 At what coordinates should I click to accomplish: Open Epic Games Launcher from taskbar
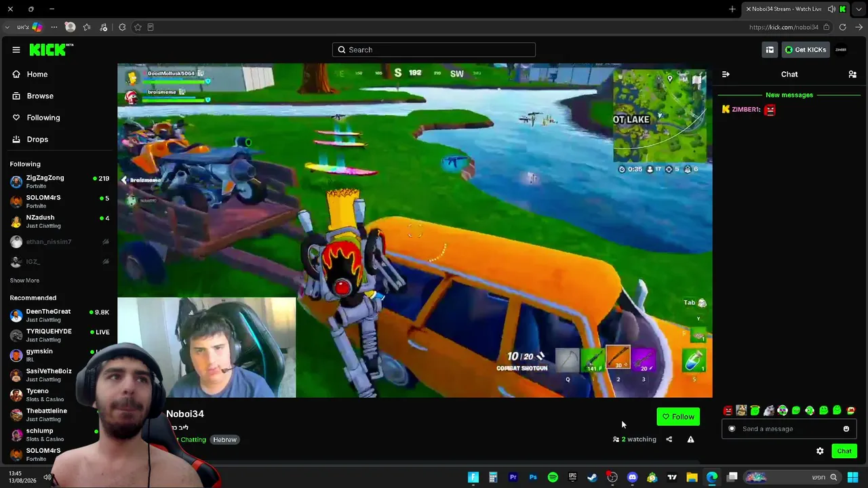coord(572,477)
